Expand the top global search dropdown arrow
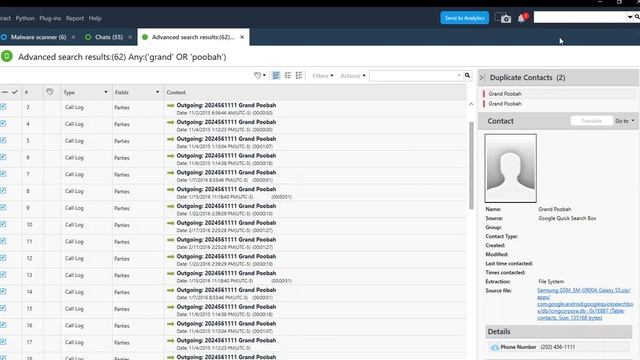The height and width of the screenshot is (360, 640). point(630,17)
